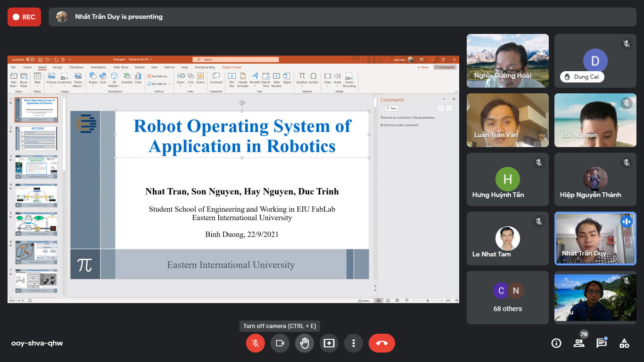This screenshot has width=644, height=362.
Task: Switch to Design ribbon tab
Action: pos(58,67)
